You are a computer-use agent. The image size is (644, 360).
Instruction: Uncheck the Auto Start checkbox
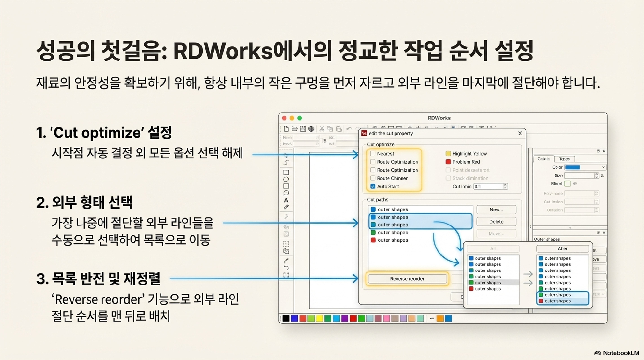coord(373,186)
